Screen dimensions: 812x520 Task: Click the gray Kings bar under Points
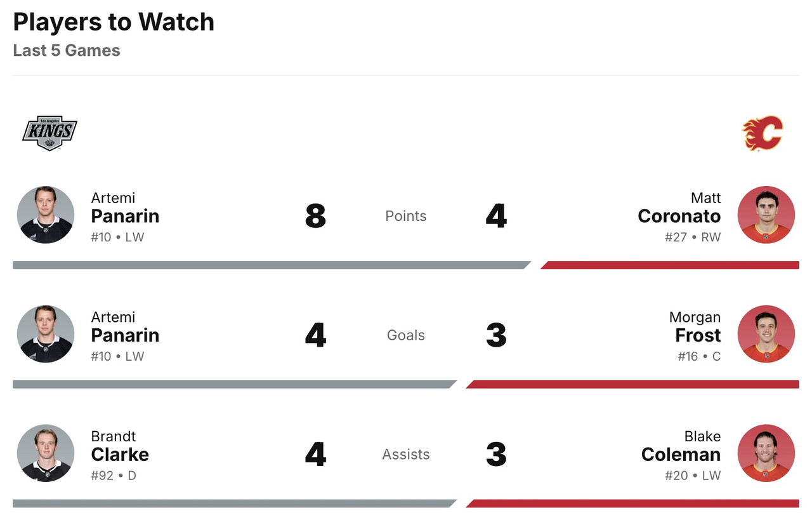tap(270, 265)
